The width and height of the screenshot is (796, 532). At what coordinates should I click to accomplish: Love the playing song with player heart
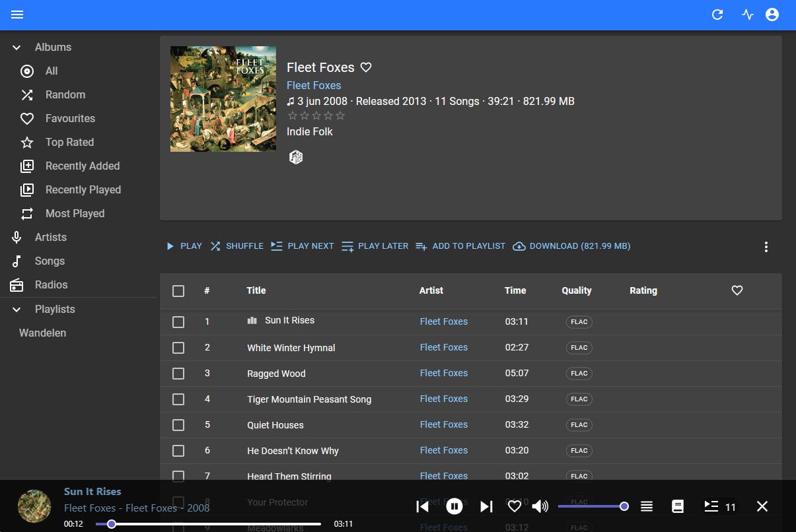[514, 506]
